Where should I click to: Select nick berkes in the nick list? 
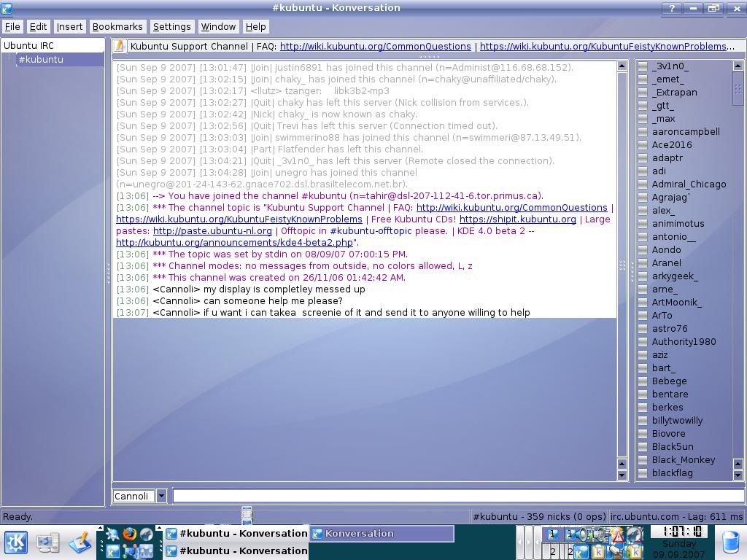[x=667, y=407]
